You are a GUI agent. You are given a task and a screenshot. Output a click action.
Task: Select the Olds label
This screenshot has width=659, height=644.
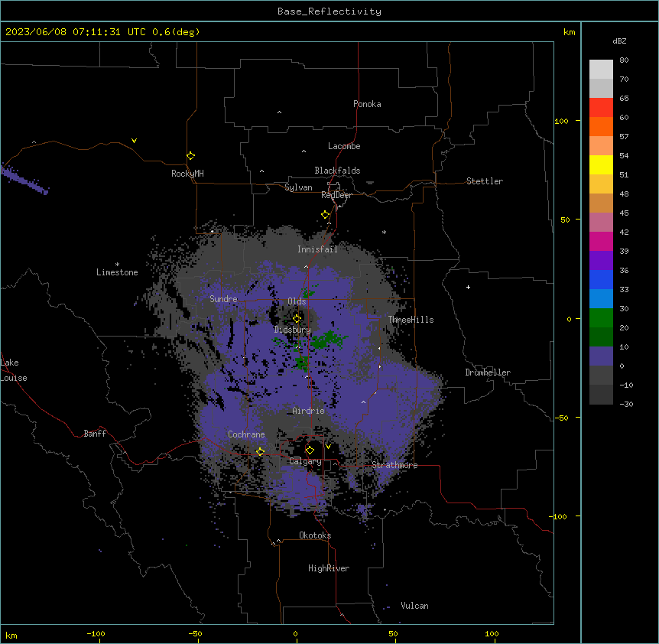click(297, 301)
